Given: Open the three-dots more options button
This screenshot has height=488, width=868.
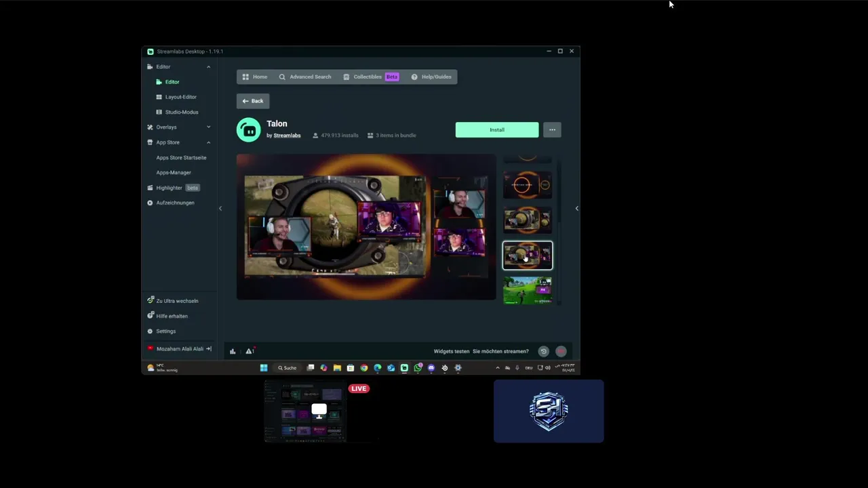Looking at the screenshot, I should (552, 129).
